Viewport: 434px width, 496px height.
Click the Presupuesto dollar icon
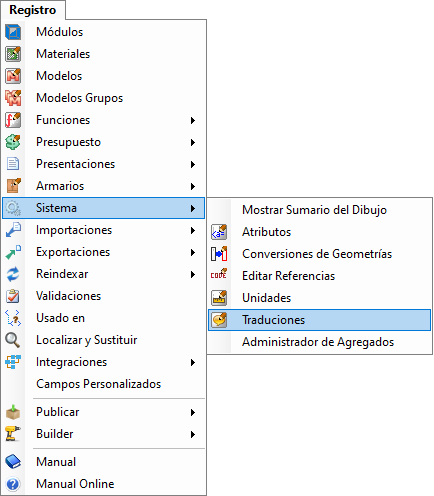click(13, 142)
